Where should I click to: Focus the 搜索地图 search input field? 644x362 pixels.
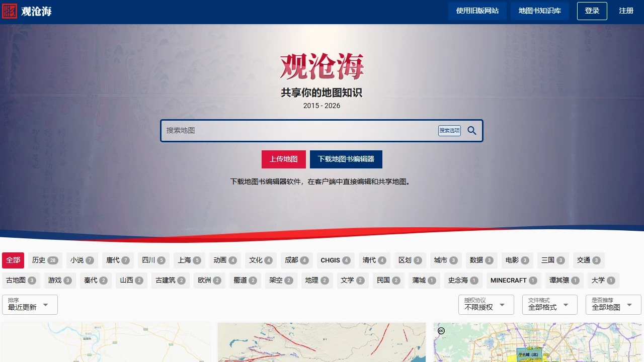299,131
